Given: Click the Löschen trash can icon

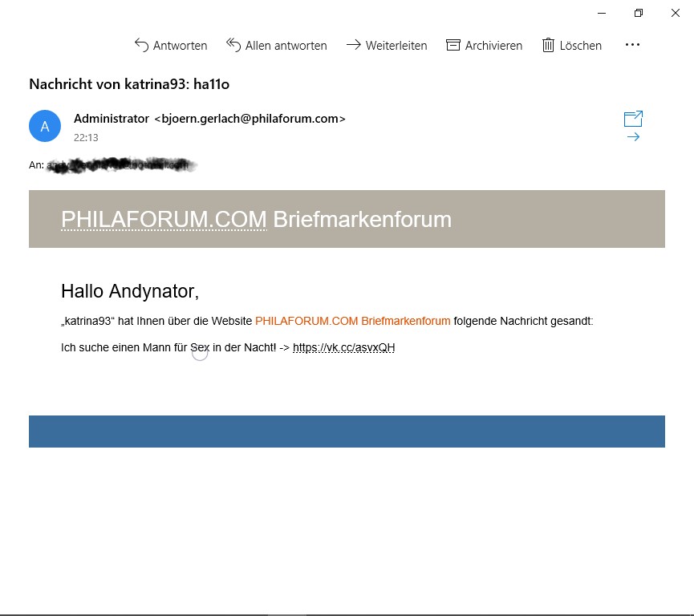Looking at the screenshot, I should tap(548, 45).
